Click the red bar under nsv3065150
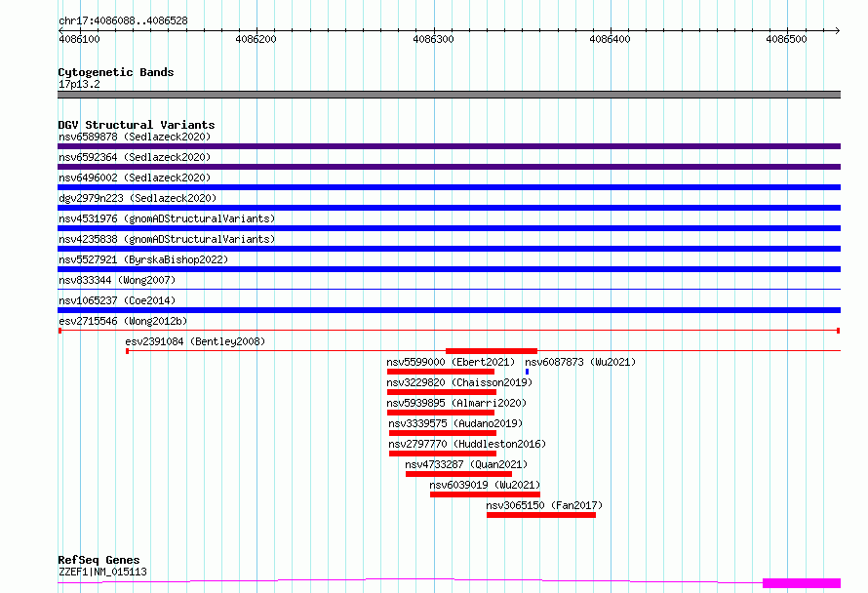The image size is (868, 593). point(541,515)
